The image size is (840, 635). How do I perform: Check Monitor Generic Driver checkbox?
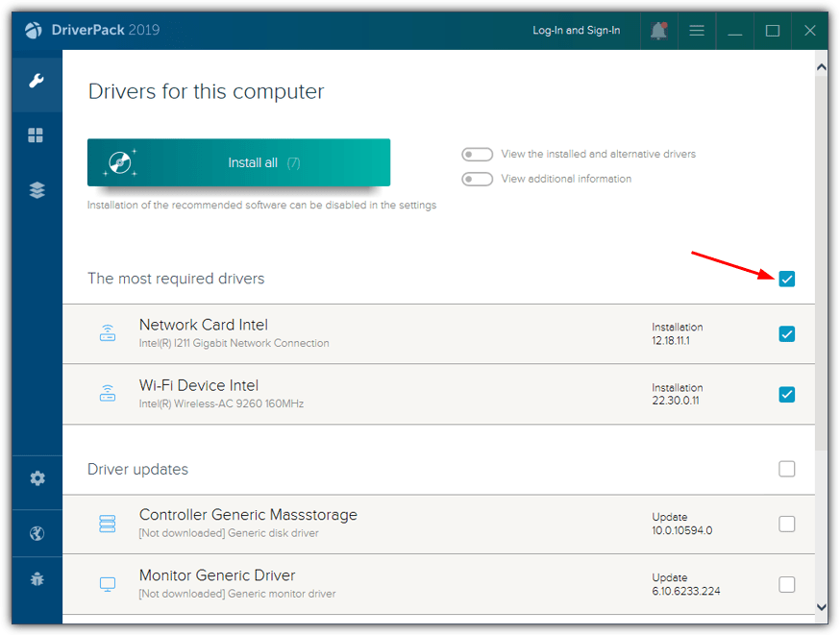pyautogui.click(x=786, y=584)
